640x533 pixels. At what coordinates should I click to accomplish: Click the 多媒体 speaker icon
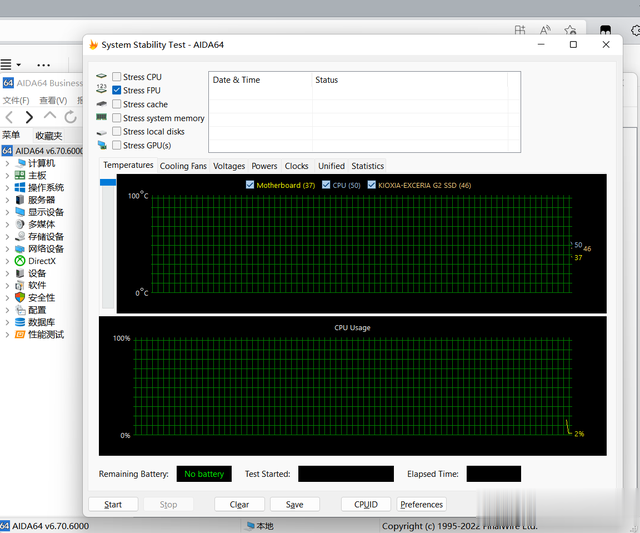point(20,224)
